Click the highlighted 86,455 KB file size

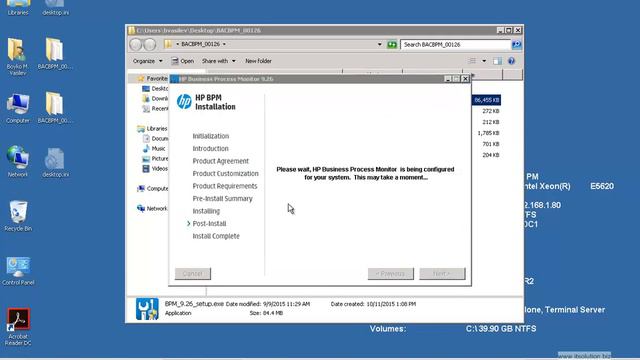click(487, 100)
